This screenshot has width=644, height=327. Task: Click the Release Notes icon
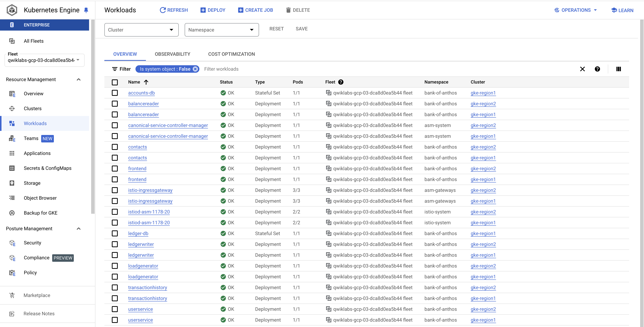tap(12, 314)
